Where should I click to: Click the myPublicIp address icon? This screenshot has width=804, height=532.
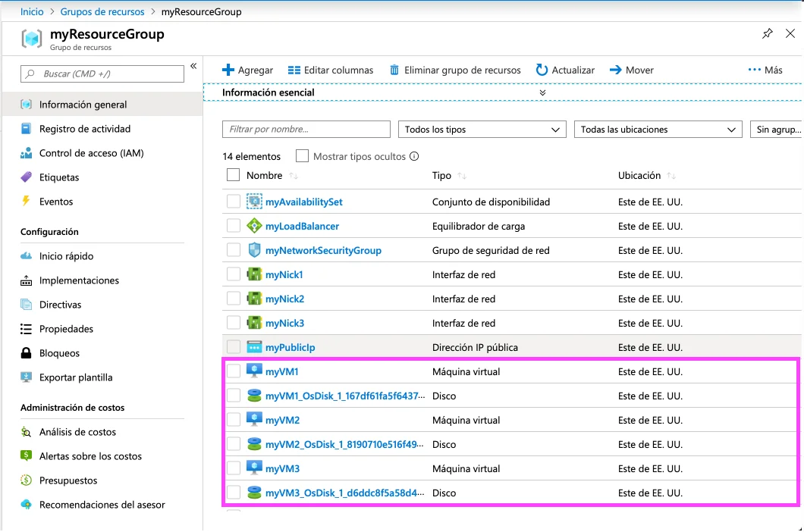254,347
